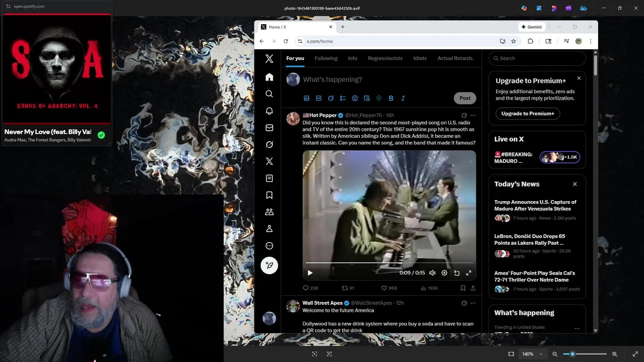This screenshot has height=362, width=644.
Task: Open Lists in the X sidebar
Action: [269, 178]
